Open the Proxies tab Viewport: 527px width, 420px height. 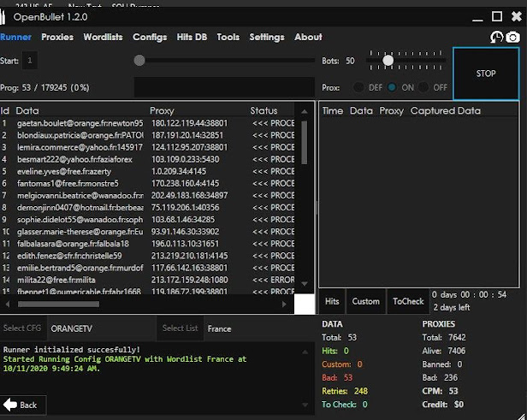click(57, 37)
